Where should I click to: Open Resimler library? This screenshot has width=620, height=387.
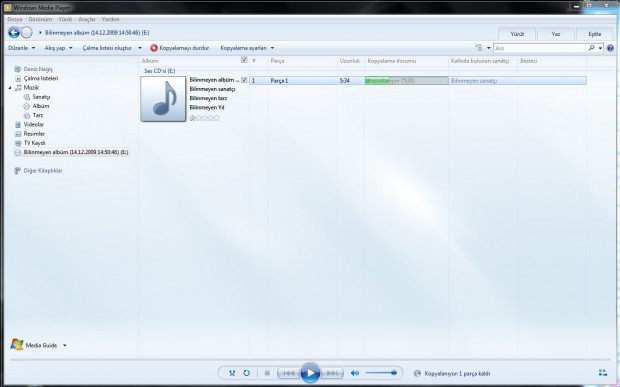(30, 134)
